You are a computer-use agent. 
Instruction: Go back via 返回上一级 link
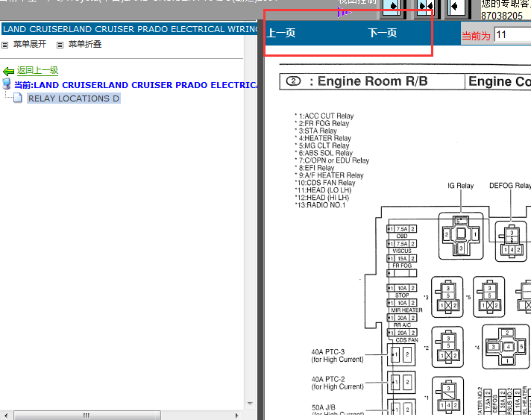click(x=37, y=70)
